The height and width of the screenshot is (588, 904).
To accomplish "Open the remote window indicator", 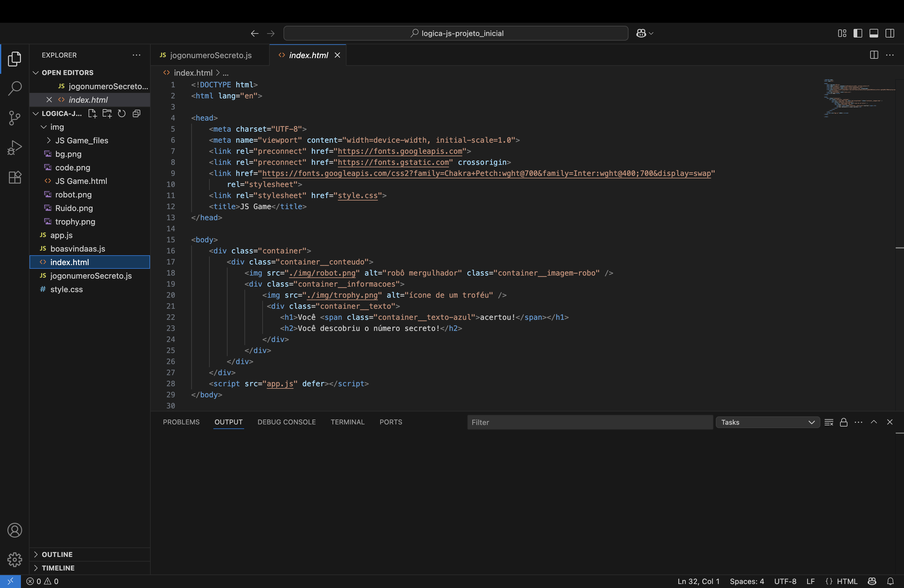I will [10, 581].
